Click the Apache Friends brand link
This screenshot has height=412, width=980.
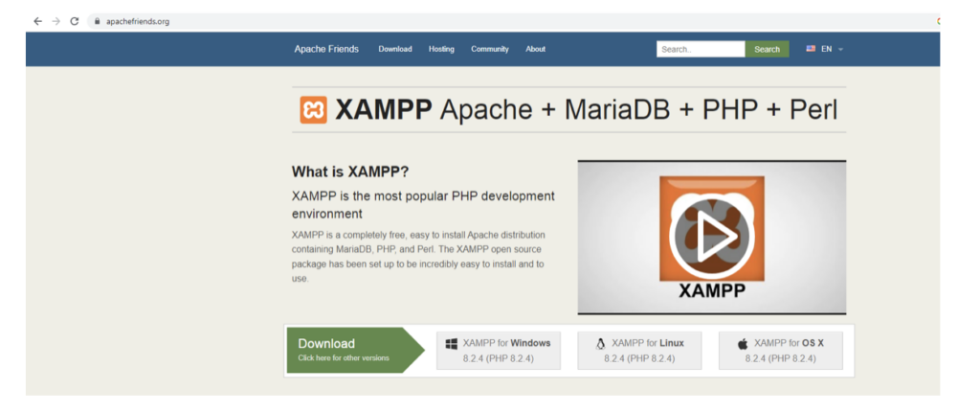tap(326, 49)
